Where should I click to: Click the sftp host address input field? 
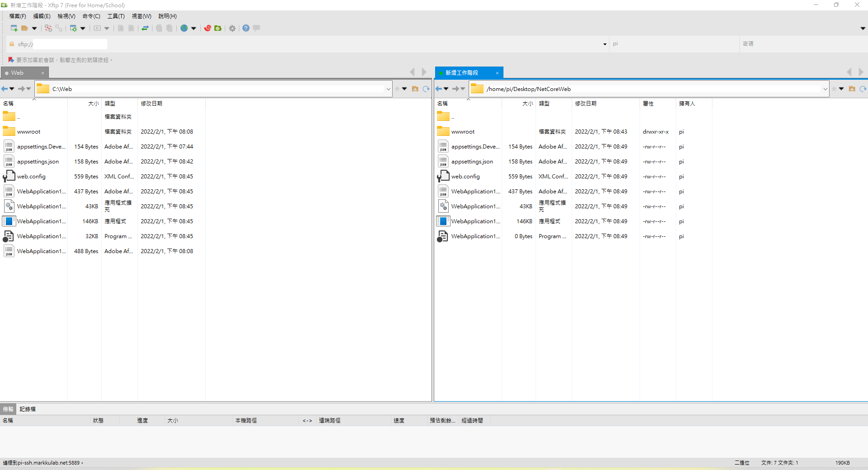70,44
